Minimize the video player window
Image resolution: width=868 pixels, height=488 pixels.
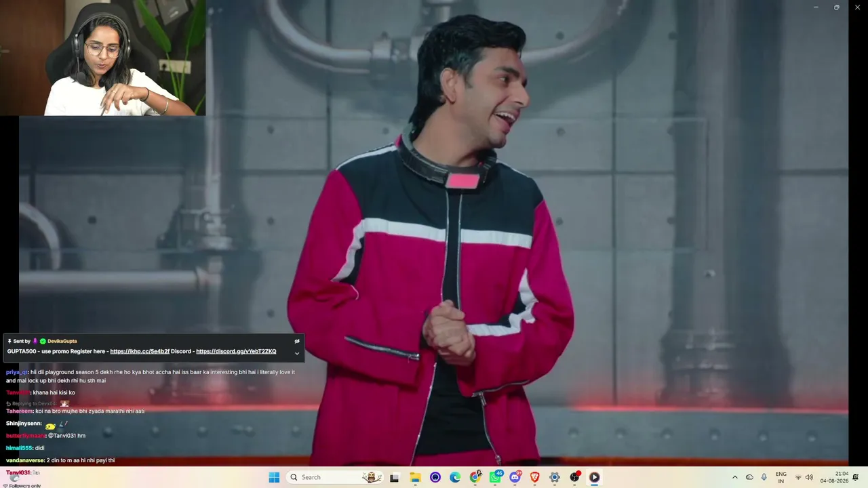click(816, 7)
